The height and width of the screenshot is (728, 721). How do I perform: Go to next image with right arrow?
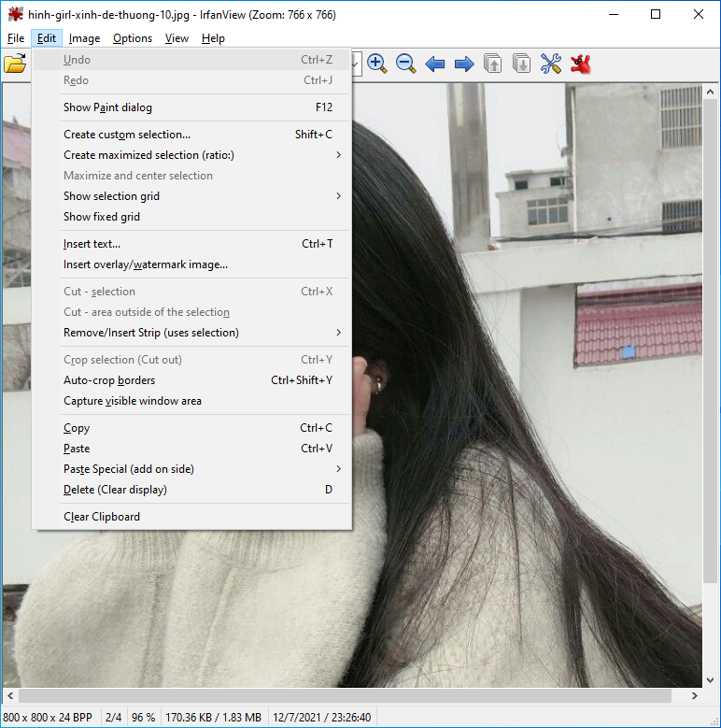coord(463,64)
